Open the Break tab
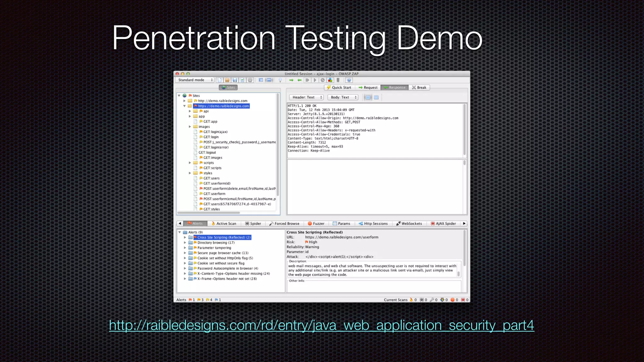Viewport: 644px width, 362px height. [419, 88]
